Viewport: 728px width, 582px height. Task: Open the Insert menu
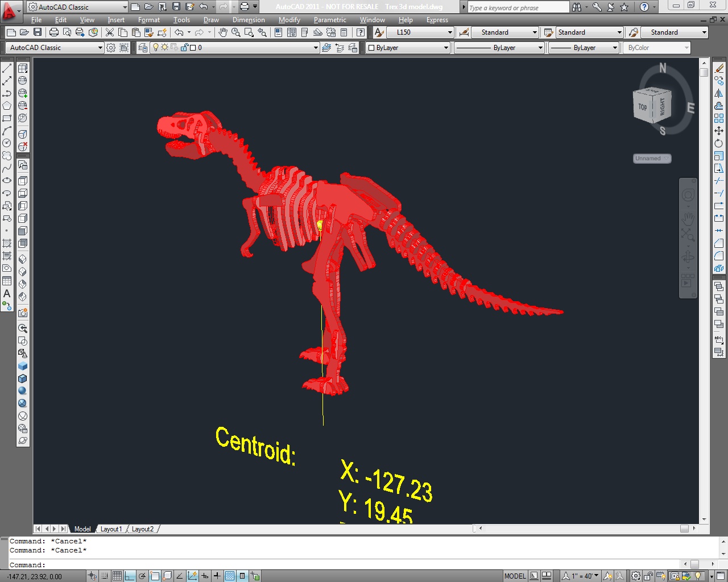116,20
